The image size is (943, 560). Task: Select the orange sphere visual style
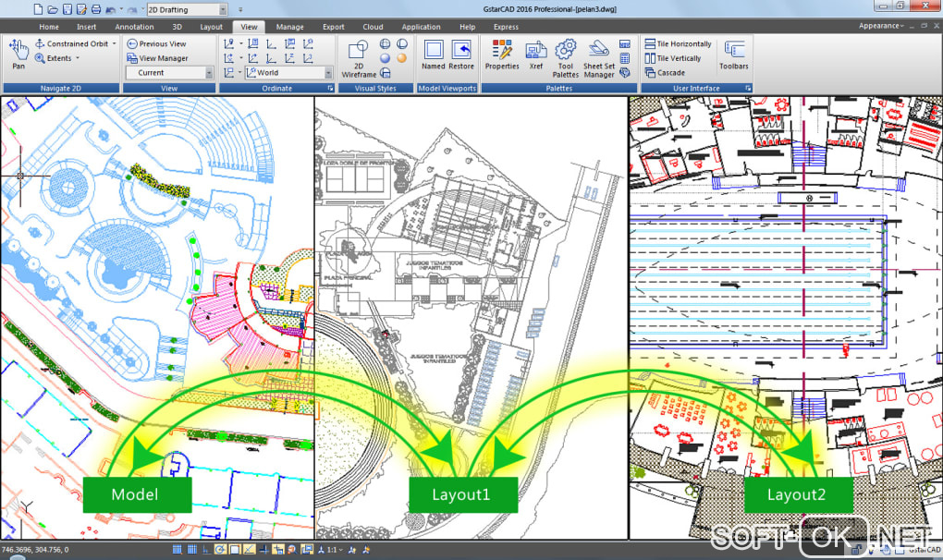[x=401, y=58]
